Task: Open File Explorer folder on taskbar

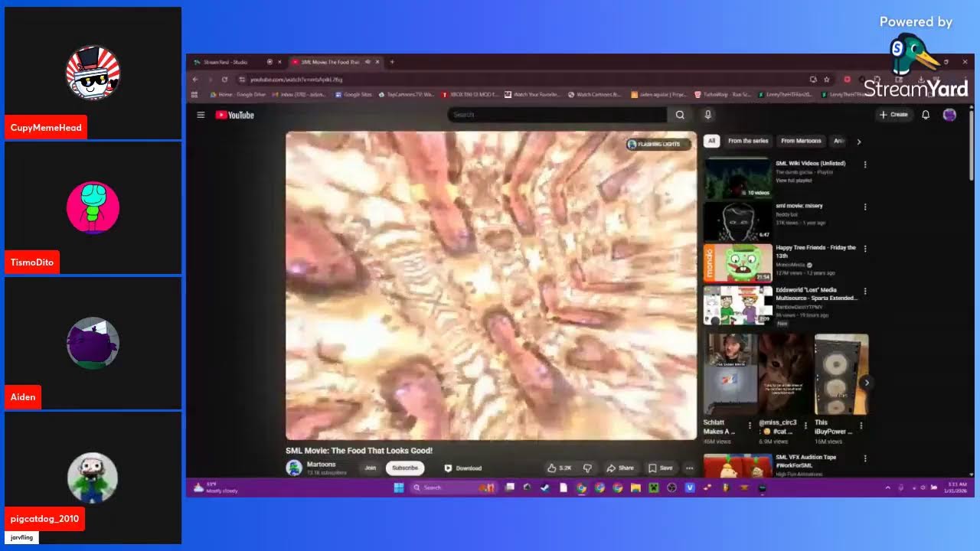Action: tap(635, 487)
